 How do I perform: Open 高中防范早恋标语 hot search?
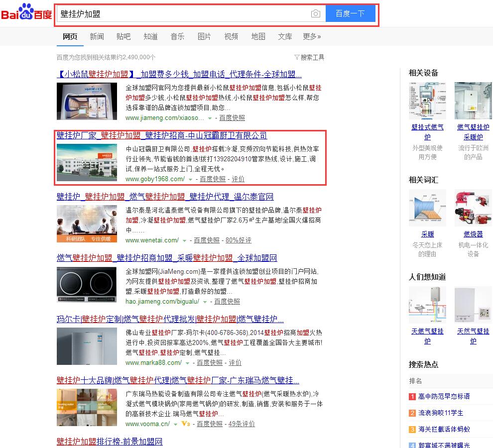click(x=444, y=397)
